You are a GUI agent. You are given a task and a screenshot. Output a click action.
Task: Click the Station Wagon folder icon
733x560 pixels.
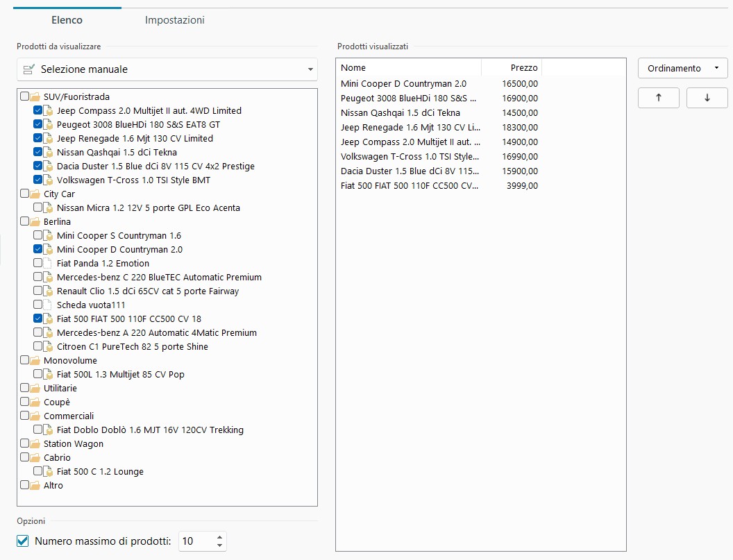pos(35,443)
